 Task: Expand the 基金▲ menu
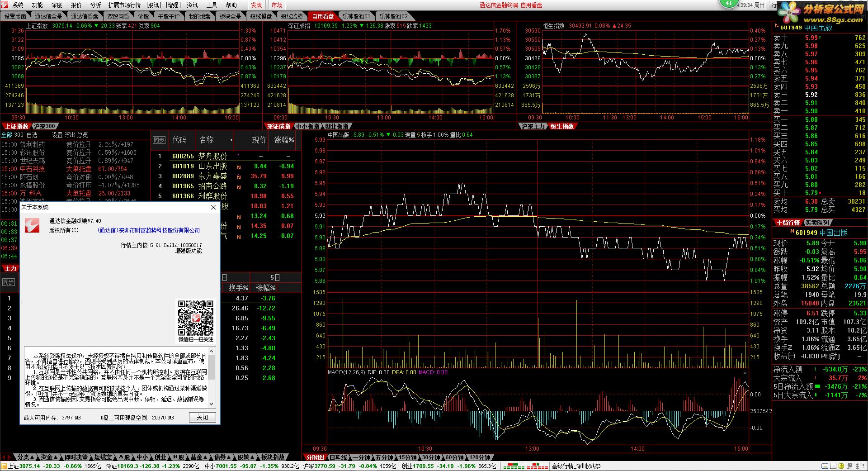coord(199,457)
